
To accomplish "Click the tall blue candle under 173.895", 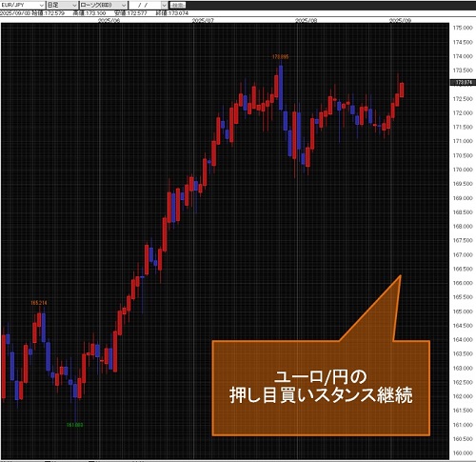I will (x=281, y=88).
